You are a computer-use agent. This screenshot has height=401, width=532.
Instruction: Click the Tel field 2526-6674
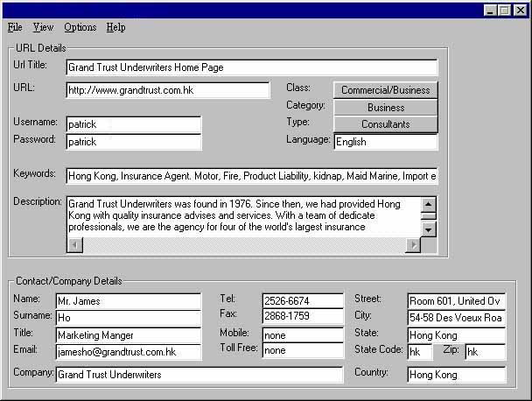tap(303, 301)
